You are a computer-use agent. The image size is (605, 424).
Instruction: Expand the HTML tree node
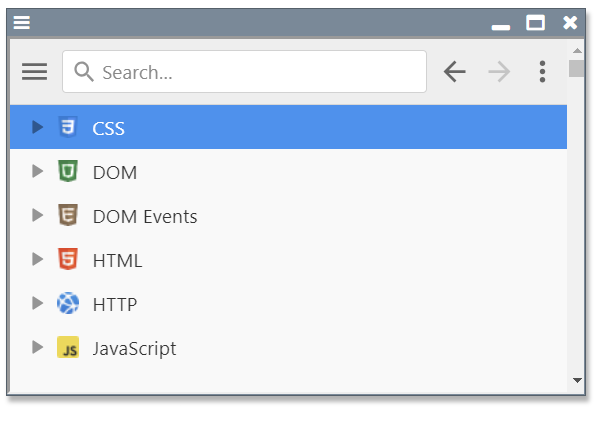click(38, 259)
